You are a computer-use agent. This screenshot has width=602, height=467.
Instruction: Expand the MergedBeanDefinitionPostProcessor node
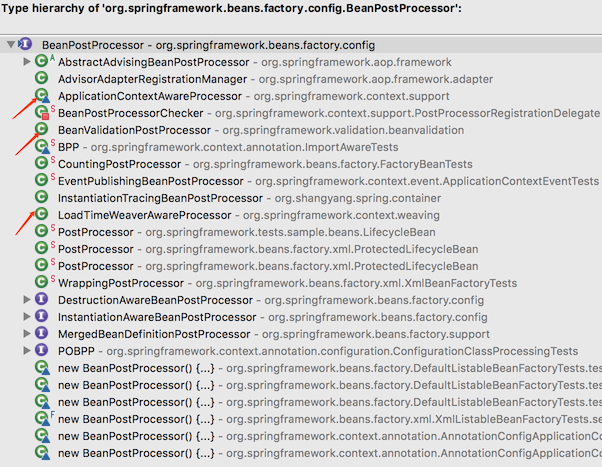click(x=27, y=334)
